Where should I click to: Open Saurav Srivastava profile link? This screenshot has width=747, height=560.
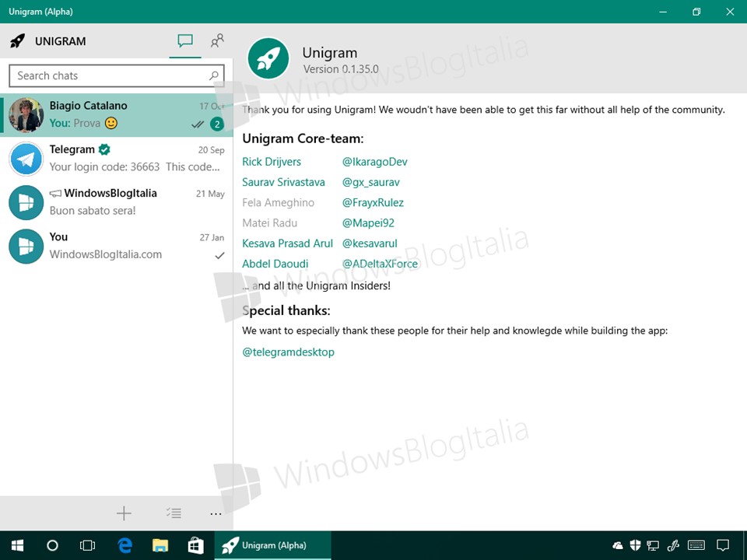coord(283,182)
